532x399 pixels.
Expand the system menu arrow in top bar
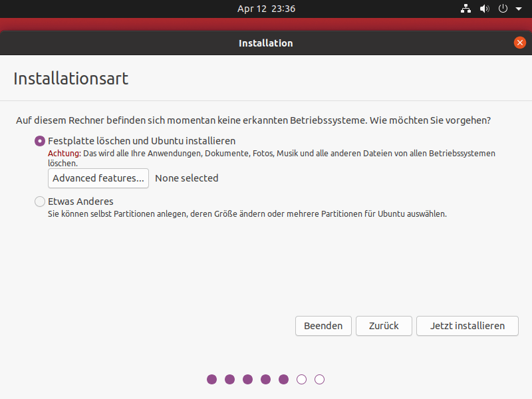(519, 9)
